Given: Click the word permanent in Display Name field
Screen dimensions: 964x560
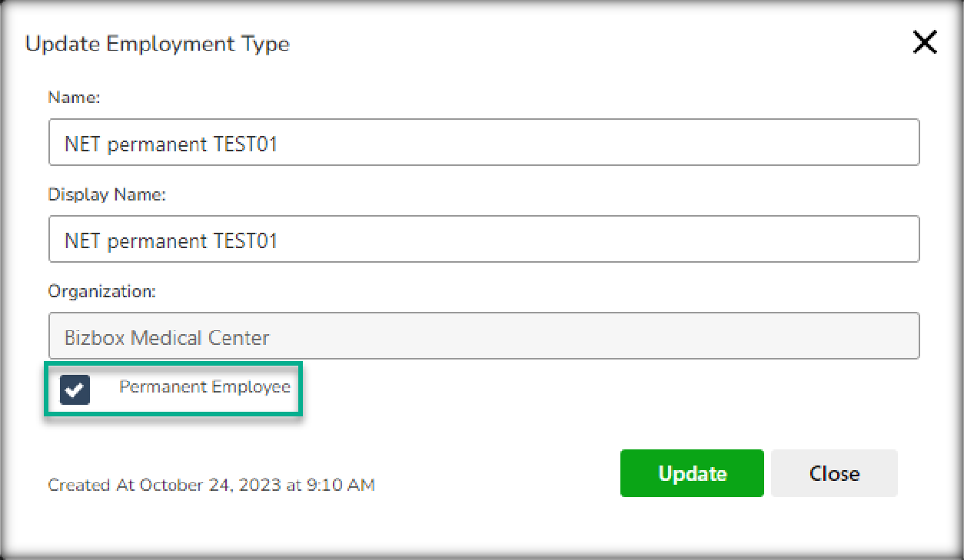Looking at the screenshot, I should 156,240.
